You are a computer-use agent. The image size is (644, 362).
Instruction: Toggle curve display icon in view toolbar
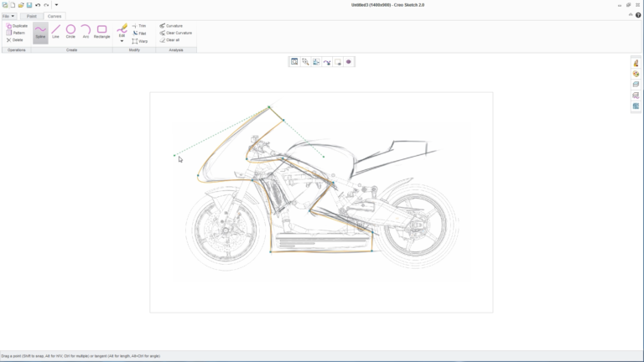[x=327, y=61]
